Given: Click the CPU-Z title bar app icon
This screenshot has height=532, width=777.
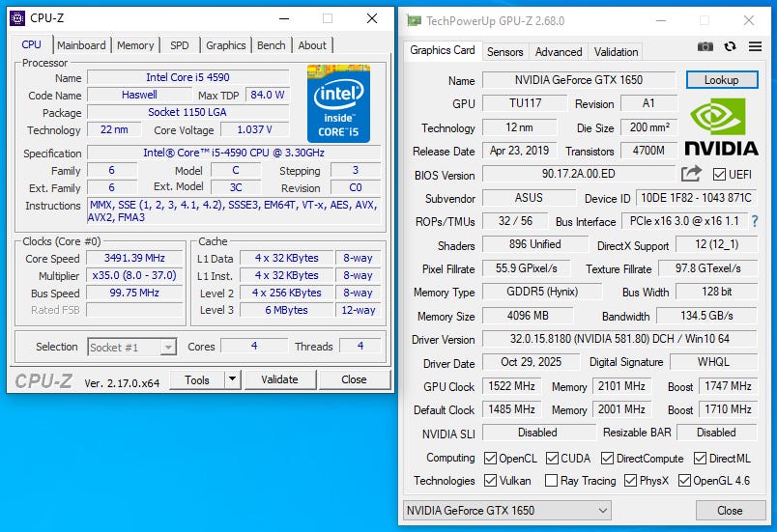Looking at the screenshot, I should [x=17, y=18].
